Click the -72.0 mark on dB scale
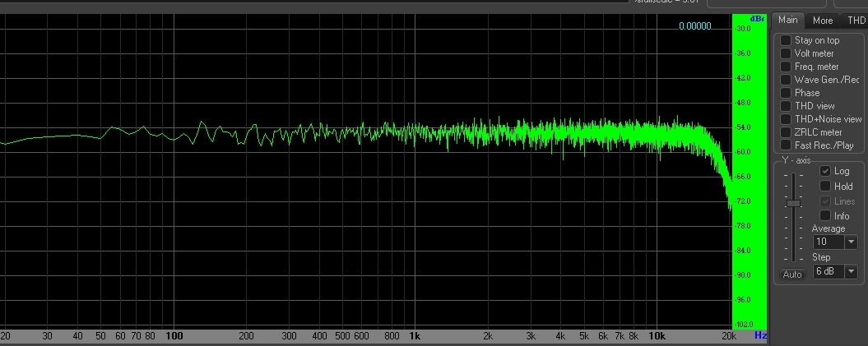868x346 pixels. [744, 201]
